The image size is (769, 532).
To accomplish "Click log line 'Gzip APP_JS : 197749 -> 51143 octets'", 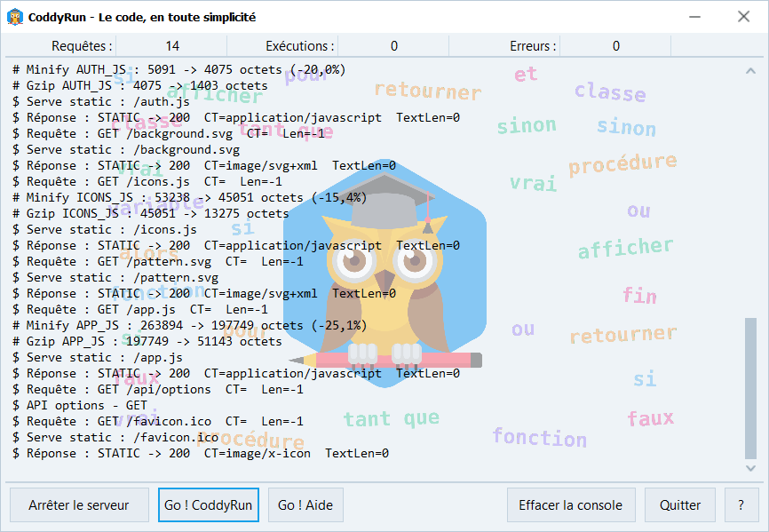I will pos(147,341).
